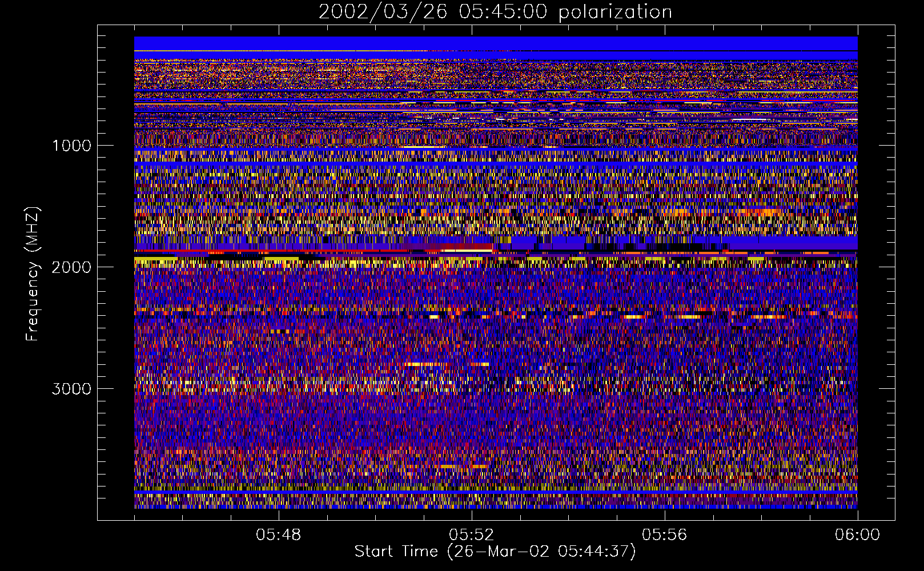This screenshot has height=571, width=924.
Task: Click the '2000' frequency tick label
Action: (71, 267)
